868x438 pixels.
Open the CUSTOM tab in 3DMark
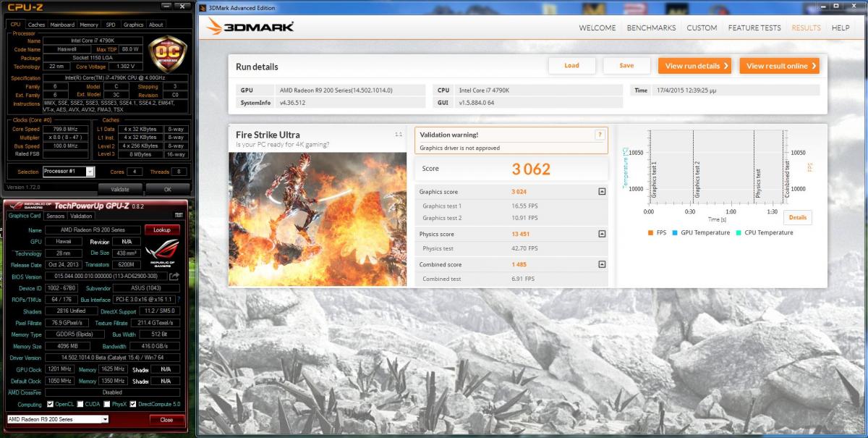(702, 28)
